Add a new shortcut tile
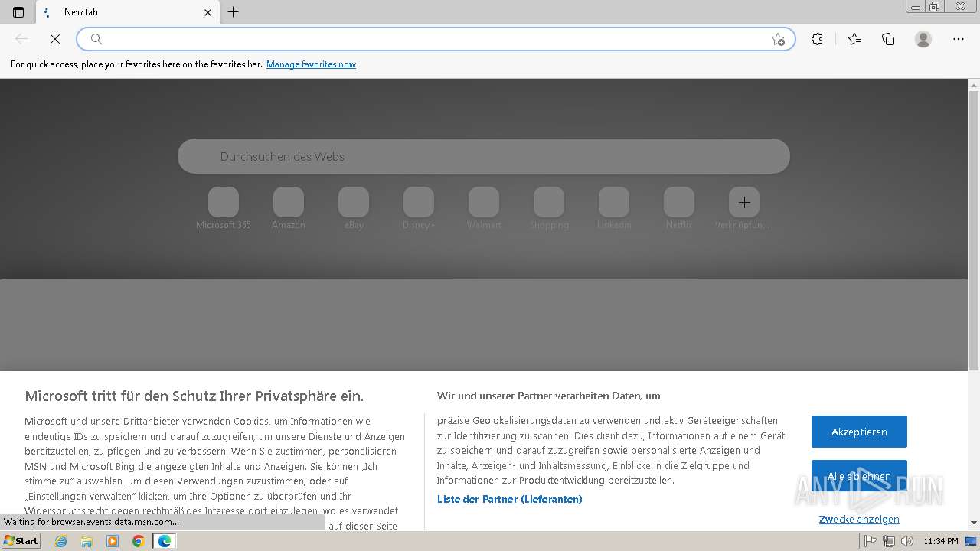980x551 pixels. (744, 202)
